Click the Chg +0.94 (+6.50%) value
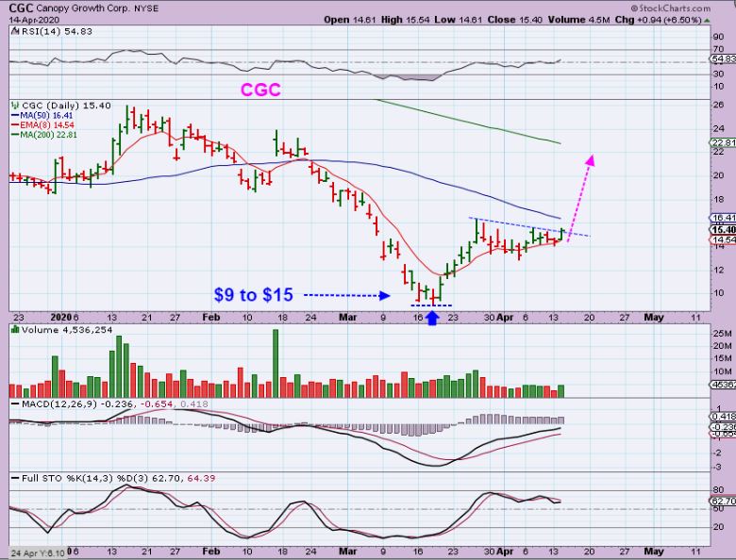736x560 pixels. pyautogui.click(x=659, y=20)
